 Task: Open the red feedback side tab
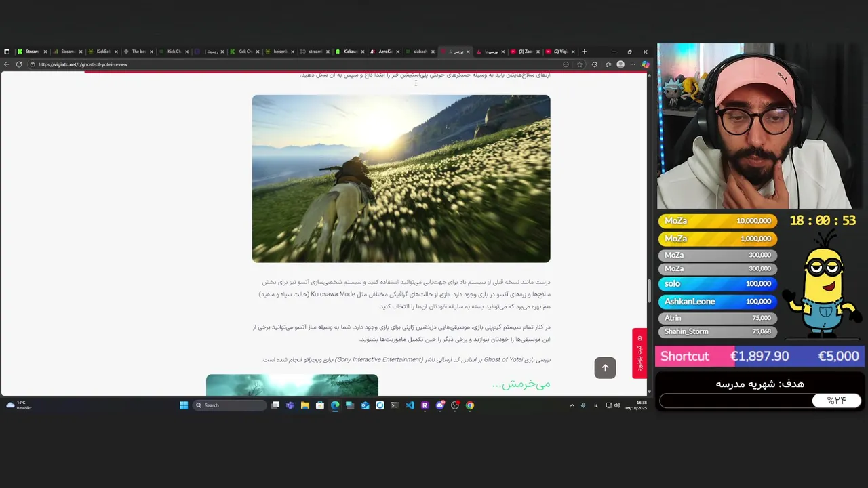[x=639, y=353]
